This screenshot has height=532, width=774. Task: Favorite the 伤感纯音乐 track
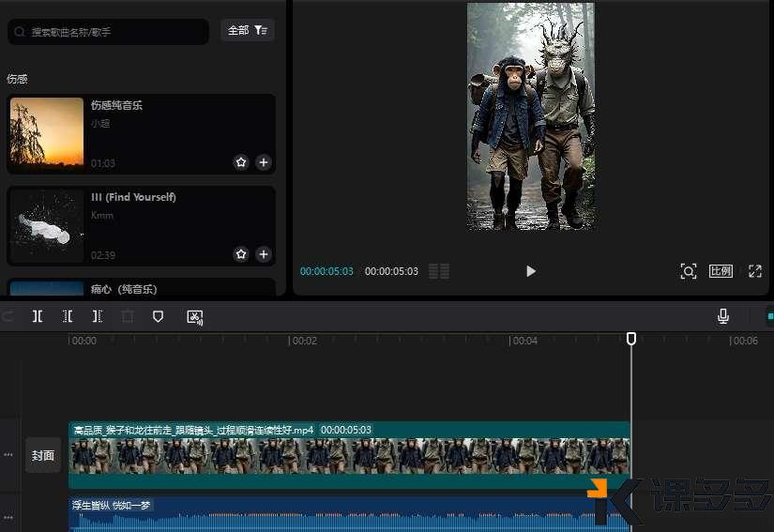[241, 162]
